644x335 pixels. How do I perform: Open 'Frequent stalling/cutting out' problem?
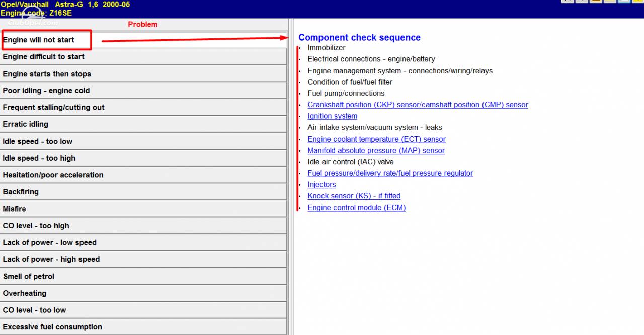click(x=143, y=107)
